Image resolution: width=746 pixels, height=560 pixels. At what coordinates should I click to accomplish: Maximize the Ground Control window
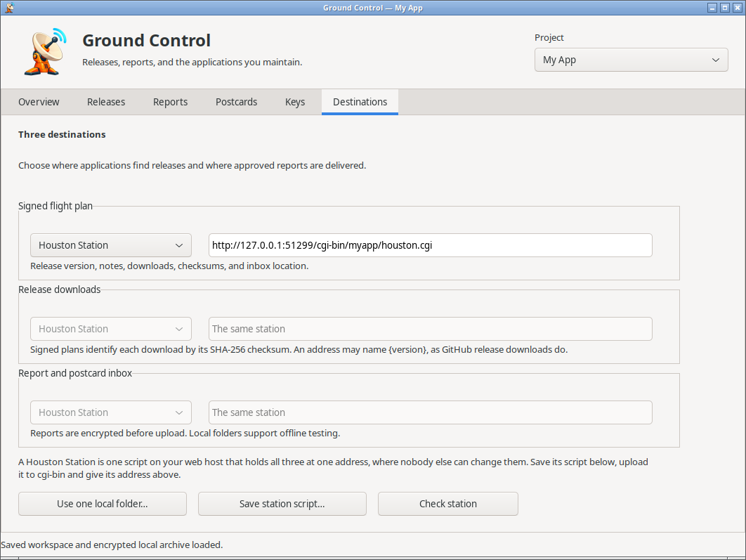(x=725, y=8)
